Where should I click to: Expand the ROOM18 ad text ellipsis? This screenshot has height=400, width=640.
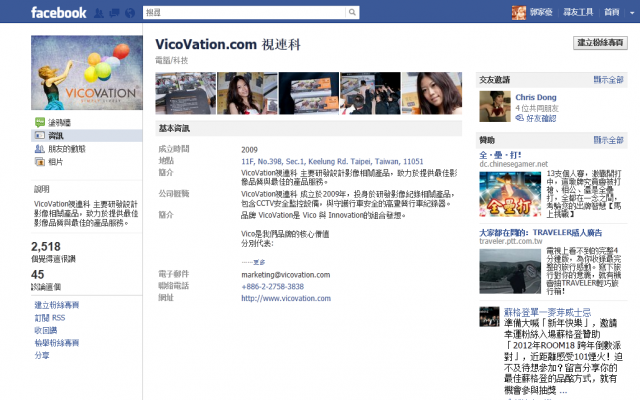563,391
